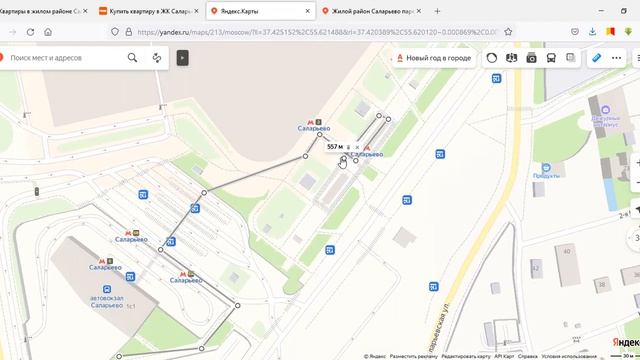Image resolution: width=640 pixels, height=360 pixels.
Task: Show moving transport with the bus icon
Action: (551, 58)
